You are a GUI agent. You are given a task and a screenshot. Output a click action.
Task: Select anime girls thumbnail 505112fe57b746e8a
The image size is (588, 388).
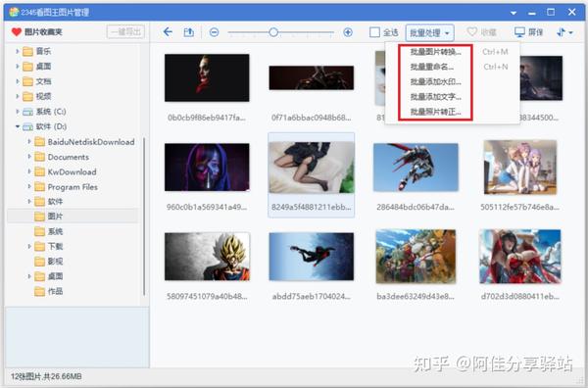520,168
